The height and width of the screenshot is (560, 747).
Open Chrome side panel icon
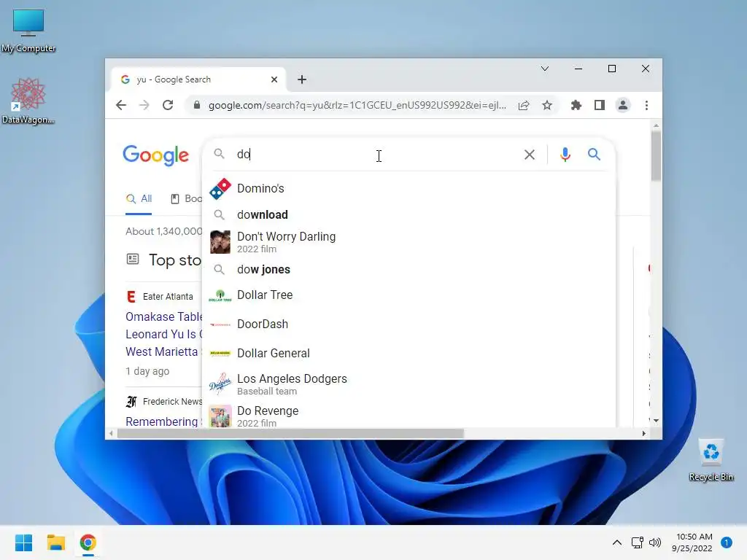(x=600, y=105)
